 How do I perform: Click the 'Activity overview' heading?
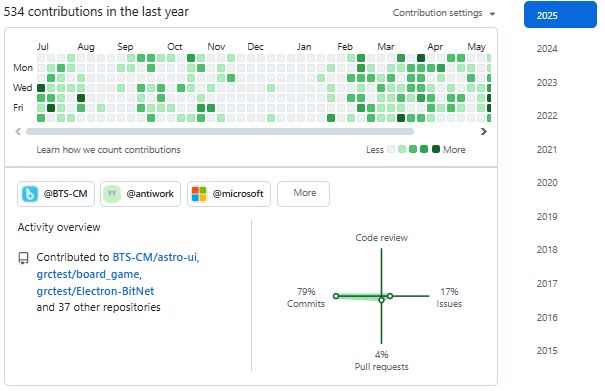click(59, 227)
